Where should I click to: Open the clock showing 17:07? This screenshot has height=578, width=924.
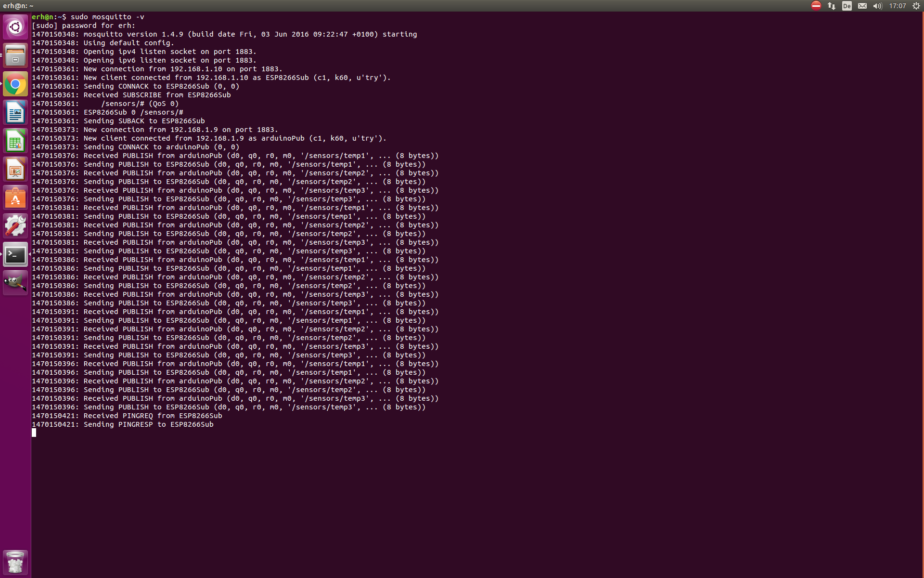(x=898, y=6)
